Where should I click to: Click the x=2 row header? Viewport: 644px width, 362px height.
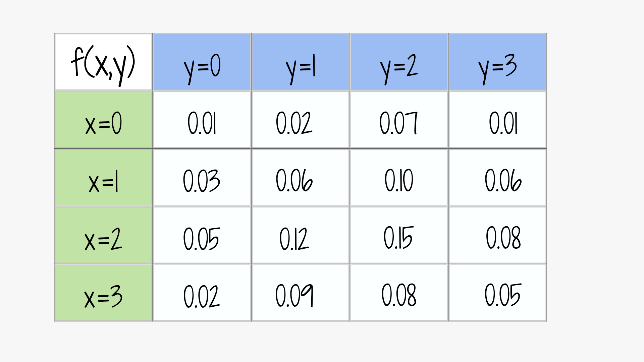(x=103, y=235)
